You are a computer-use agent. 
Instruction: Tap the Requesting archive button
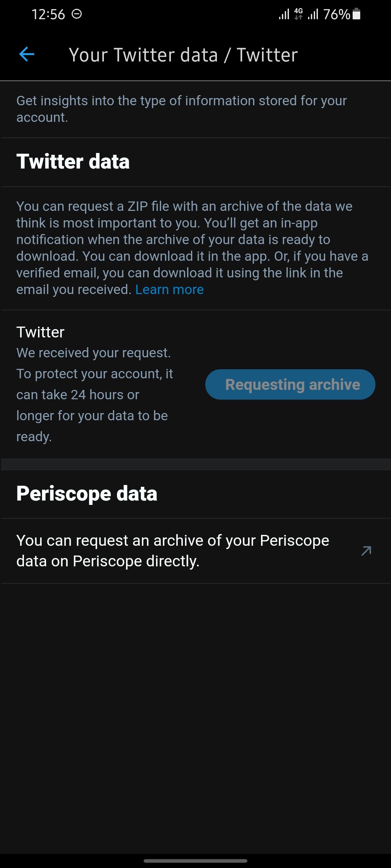pos(290,384)
